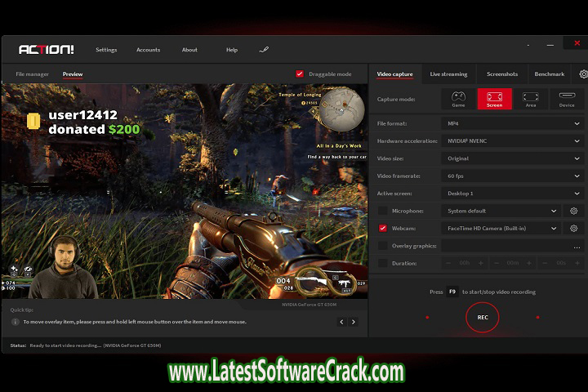The height and width of the screenshot is (392, 588).
Task: Select Game capture mode icon
Action: 459,99
